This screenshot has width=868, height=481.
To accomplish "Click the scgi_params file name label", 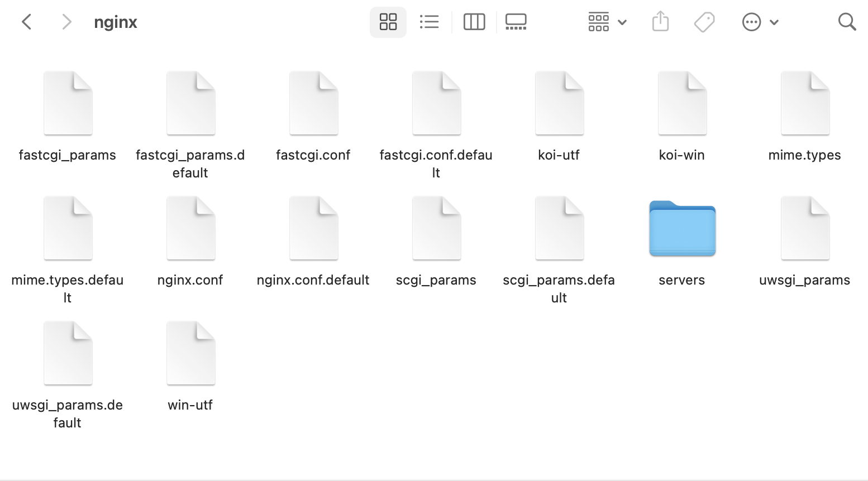I will (x=436, y=280).
